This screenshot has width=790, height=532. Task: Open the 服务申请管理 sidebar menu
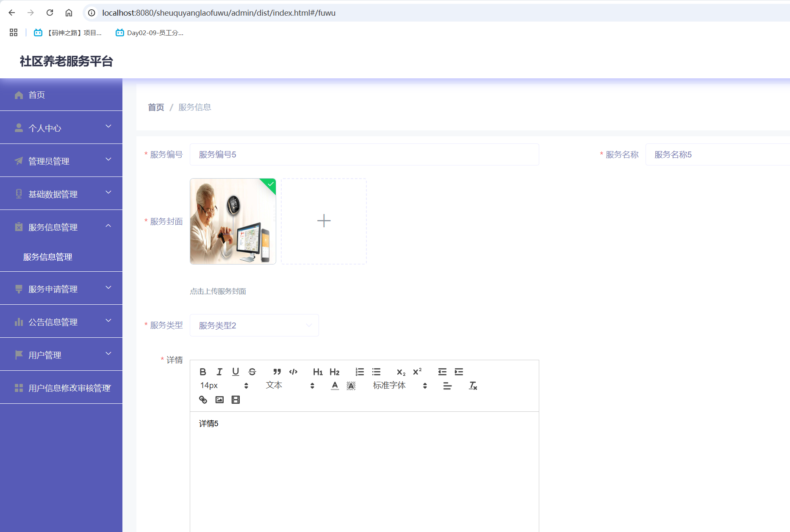61,289
